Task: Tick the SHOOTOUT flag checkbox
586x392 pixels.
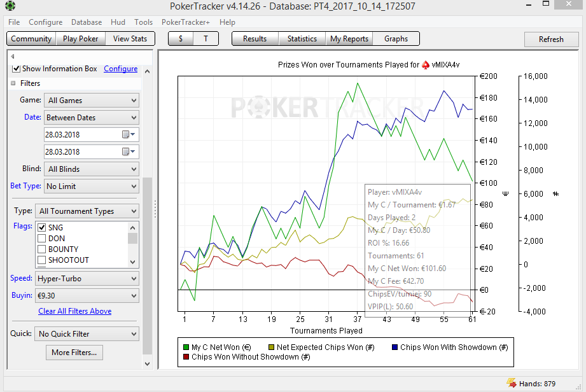Action: click(42, 260)
